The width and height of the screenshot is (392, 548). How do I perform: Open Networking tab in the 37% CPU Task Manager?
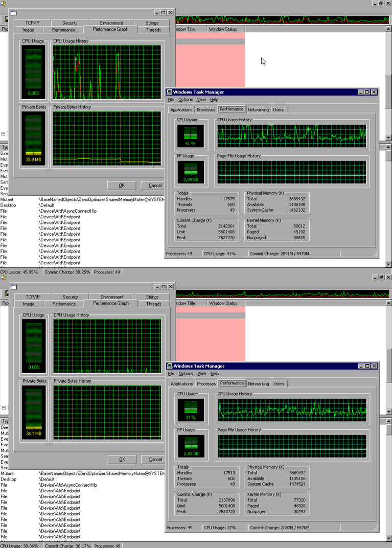click(x=259, y=384)
